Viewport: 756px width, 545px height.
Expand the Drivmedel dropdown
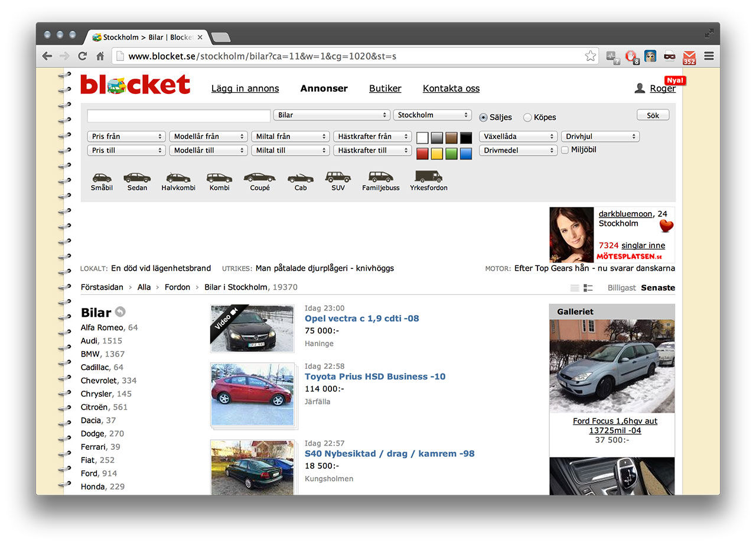coord(518,151)
